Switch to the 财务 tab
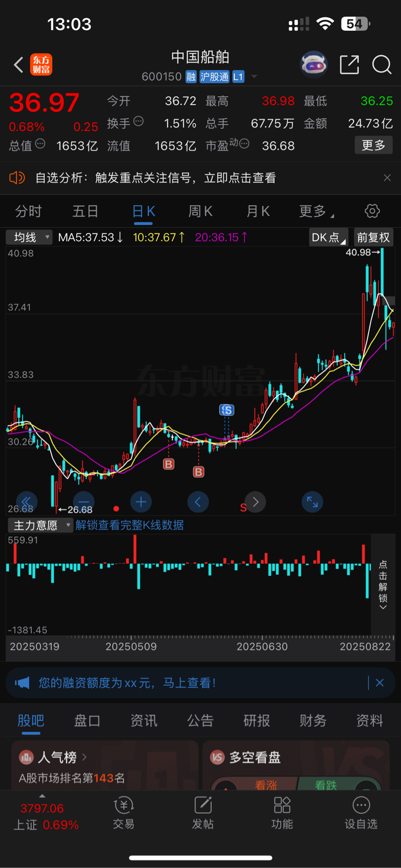 tap(313, 721)
